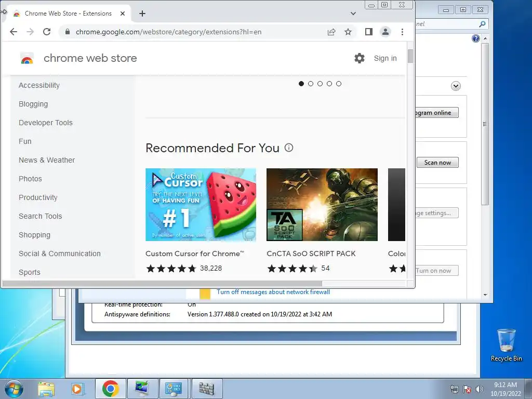Open the Action Center flag tray icon
Image resolution: width=532 pixels, height=399 pixels.
click(x=467, y=389)
